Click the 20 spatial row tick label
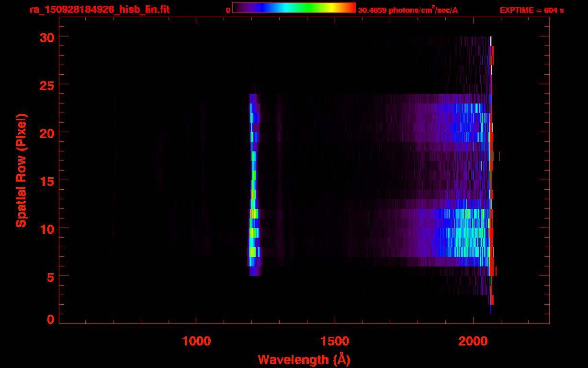The image size is (588, 368). click(47, 133)
